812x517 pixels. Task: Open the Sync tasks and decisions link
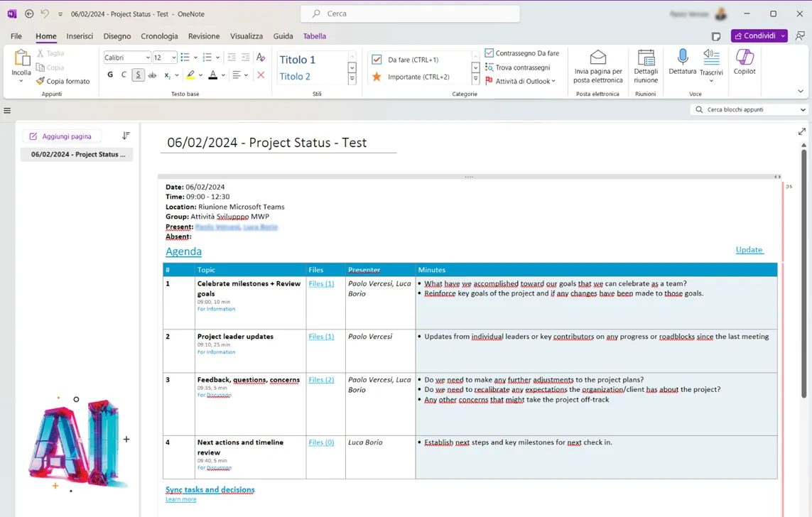point(210,489)
